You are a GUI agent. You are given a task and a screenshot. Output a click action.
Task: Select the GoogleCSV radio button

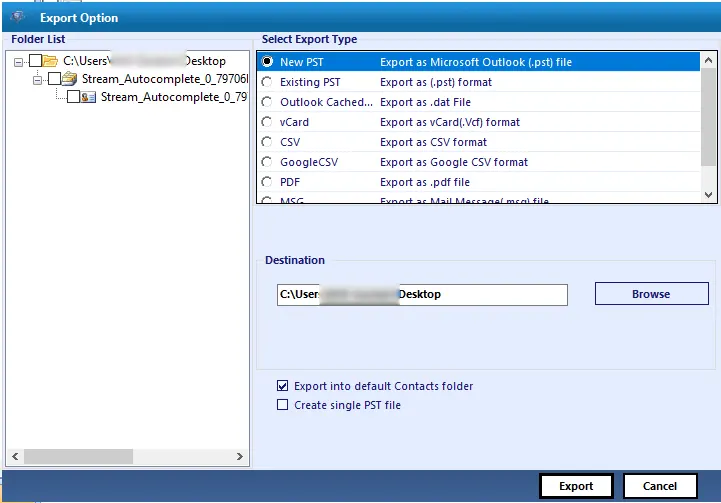267,162
